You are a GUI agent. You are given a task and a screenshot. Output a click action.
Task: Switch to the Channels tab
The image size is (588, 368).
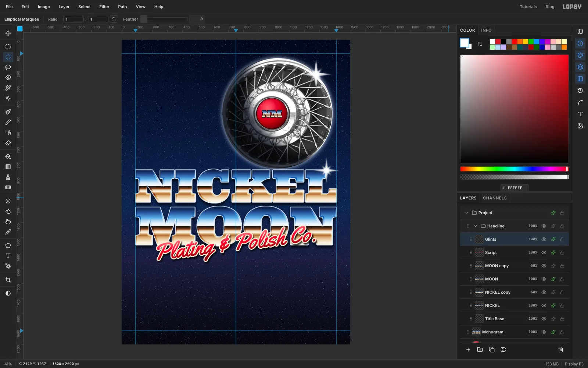[495, 198]
